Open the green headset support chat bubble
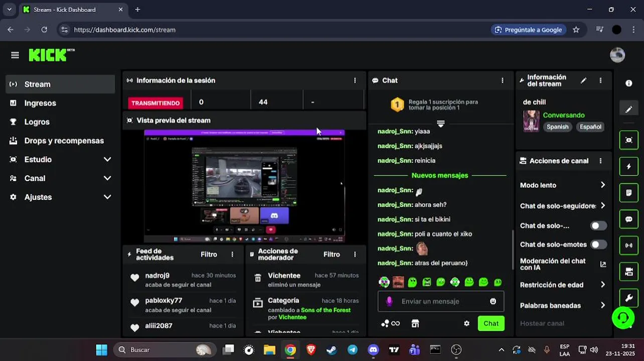 [623, 318]
